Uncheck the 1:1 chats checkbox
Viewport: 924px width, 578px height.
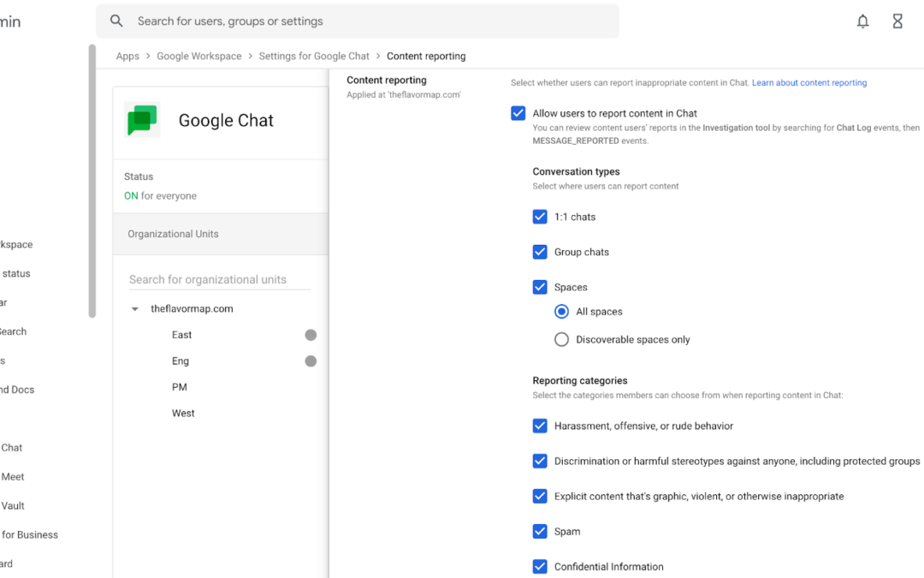click(x=540, y=217)
